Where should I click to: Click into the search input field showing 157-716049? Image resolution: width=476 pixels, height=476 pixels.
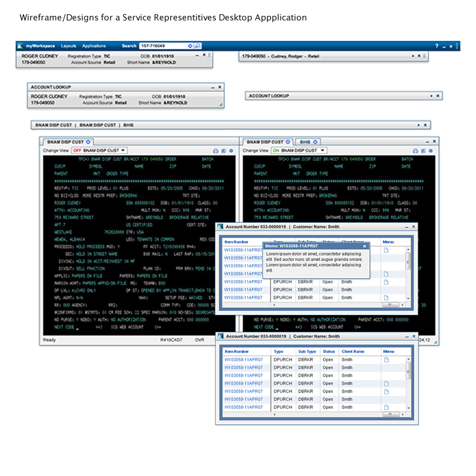pyautogui.click(x=162, y=46)
